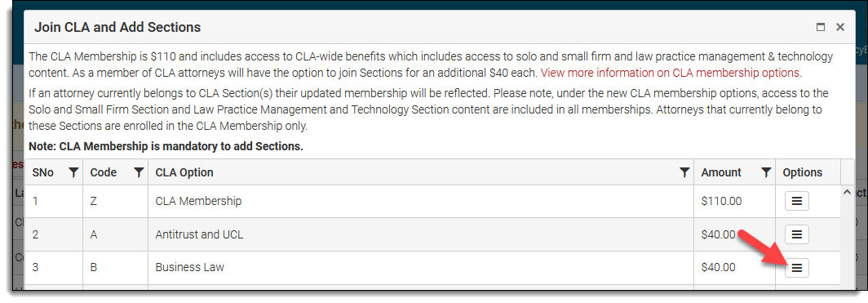
Task: Sort by the SNo column header
Action: [43, 173]
